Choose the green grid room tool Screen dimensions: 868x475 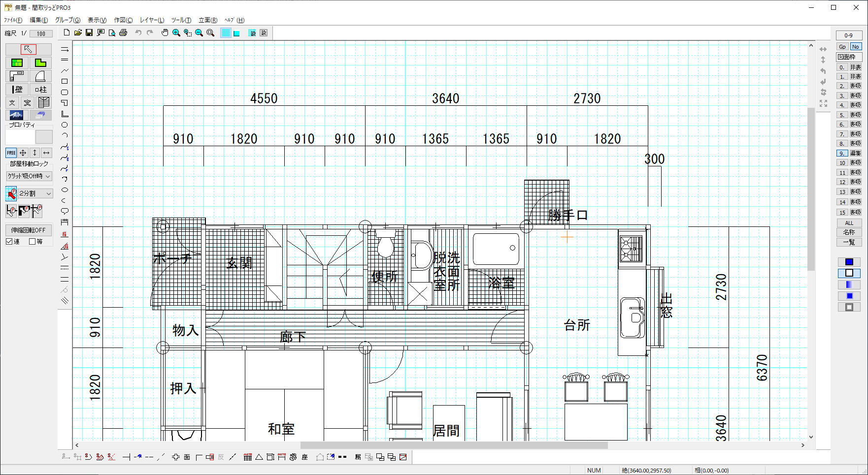[17, 63]
